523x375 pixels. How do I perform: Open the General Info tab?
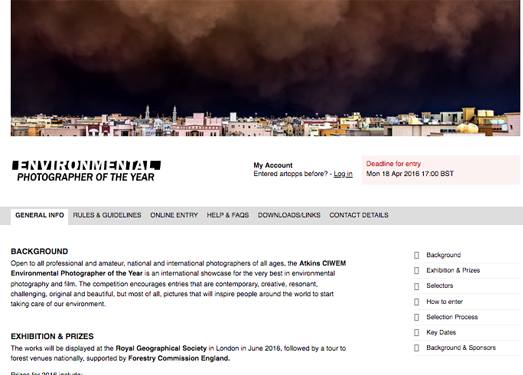[x=39, y=216]
